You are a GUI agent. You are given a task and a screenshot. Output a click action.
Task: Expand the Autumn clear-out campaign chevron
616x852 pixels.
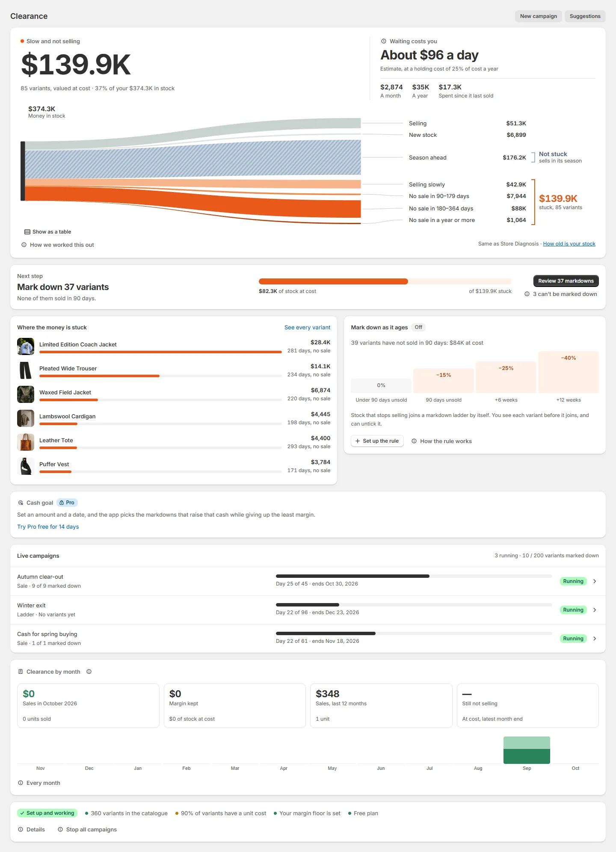click(x=595, y=581)
